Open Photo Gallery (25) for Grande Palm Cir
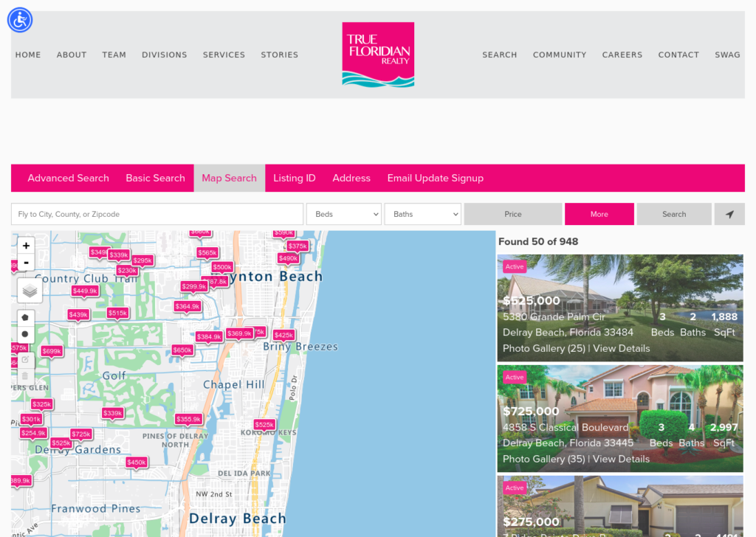 [x=544, y=349]
